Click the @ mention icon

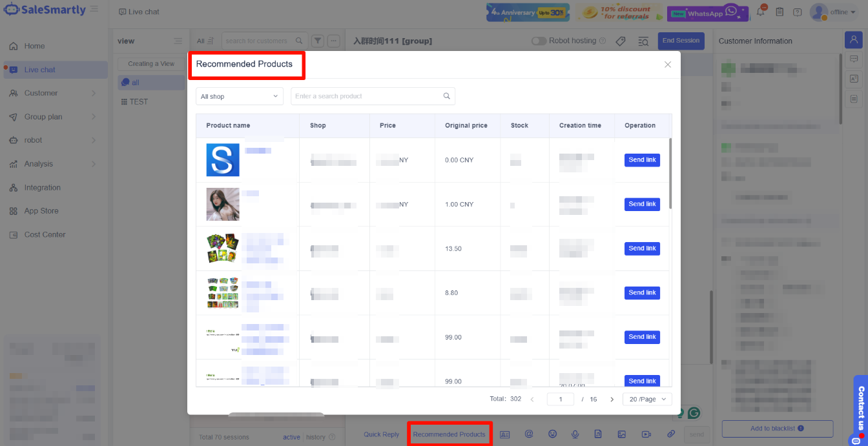click(x=529, y=434)
